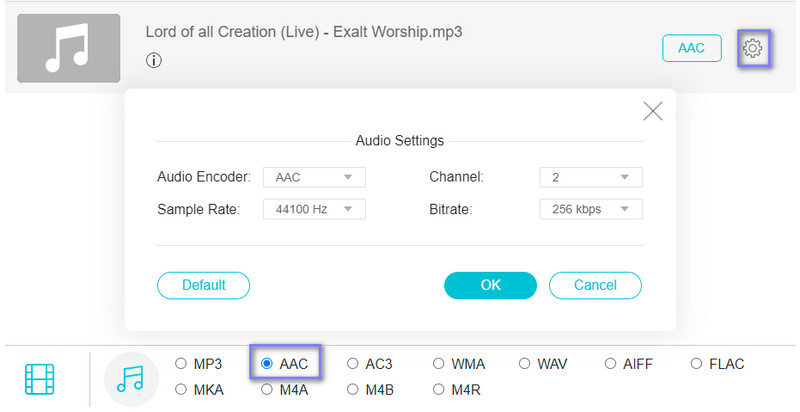The height and width of the screenshot is (412, 800).
Task: Open the Bitrate dropdown
Action: pyautogui.click(x=590, y=209)
